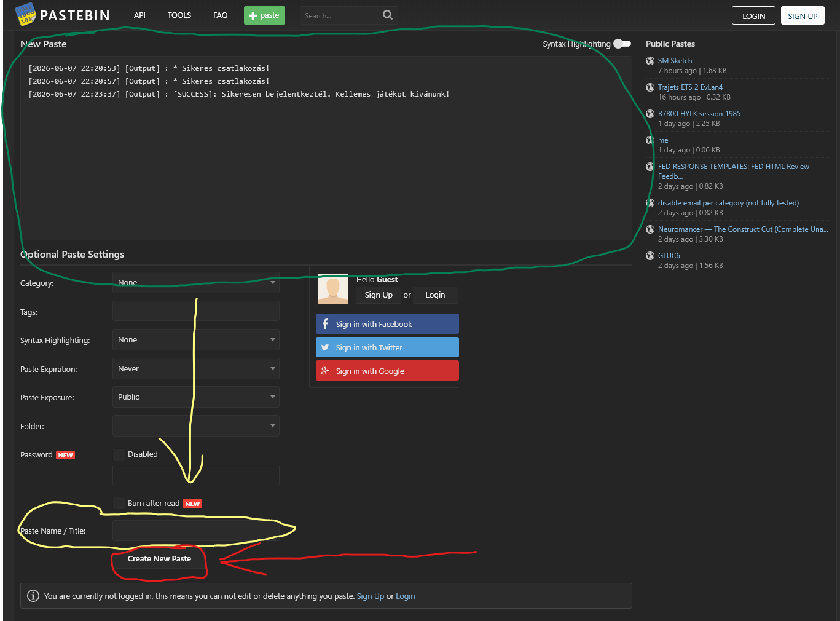Open the FED RESPONSE TEMPLATES paste
The image size is (840, 621).
pos(734,172)
